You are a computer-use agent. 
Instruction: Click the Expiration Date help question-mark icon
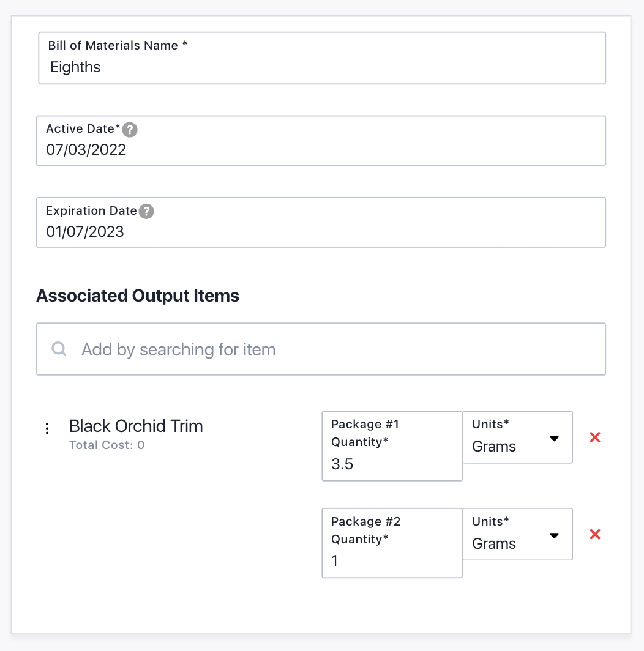point(146,211)
